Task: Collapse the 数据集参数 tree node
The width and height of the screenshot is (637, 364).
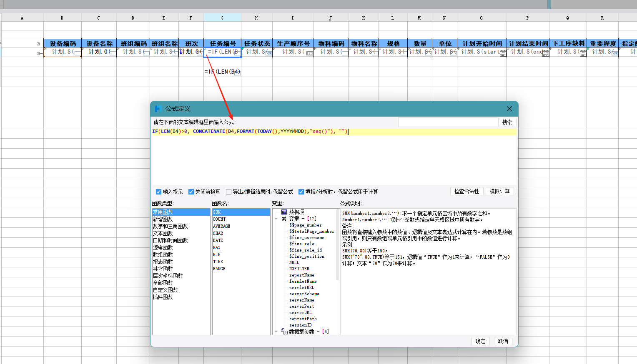Action: (x=276, y=332)
